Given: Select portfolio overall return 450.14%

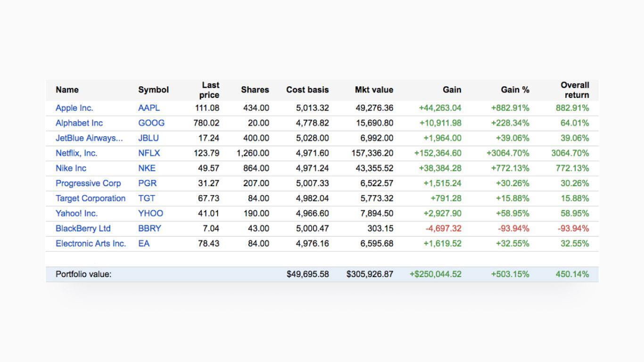Looking at the screenshot, I should tap(572, 274).
